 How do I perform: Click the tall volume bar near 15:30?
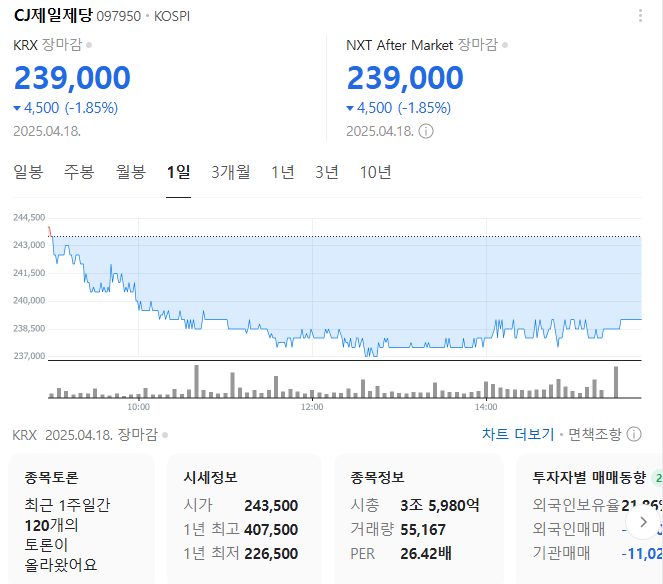[x=616, y=382]
